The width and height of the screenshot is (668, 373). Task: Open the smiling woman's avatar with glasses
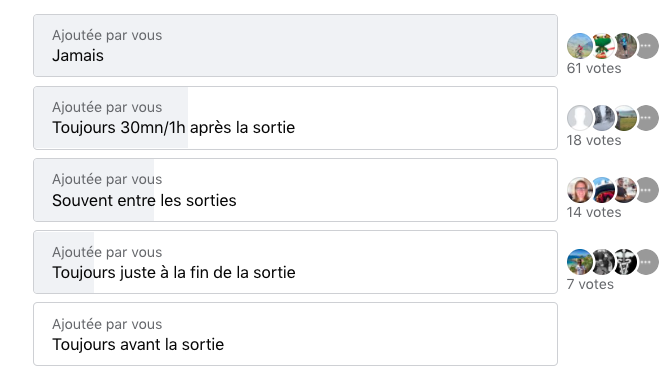click(x=580, y=190)
